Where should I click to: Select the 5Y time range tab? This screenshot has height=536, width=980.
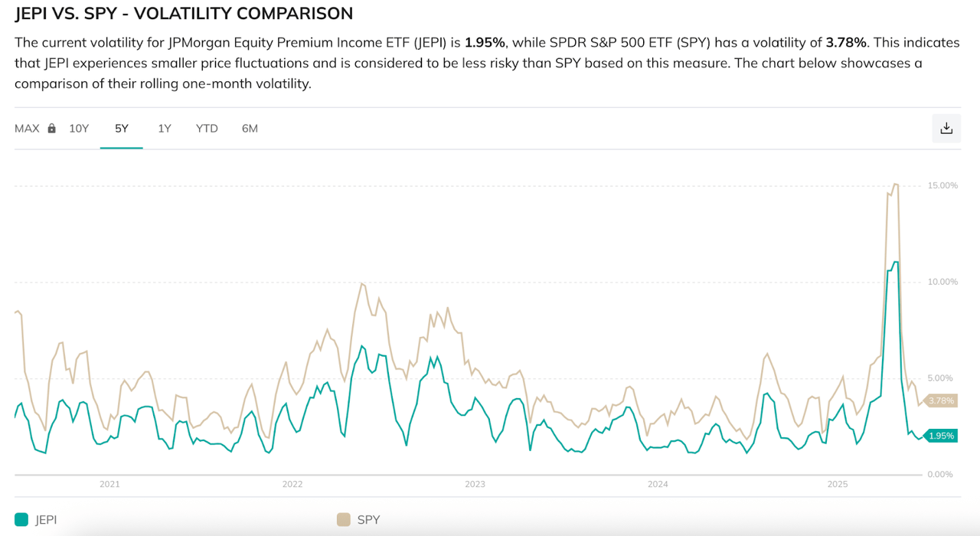coord(121,128)
